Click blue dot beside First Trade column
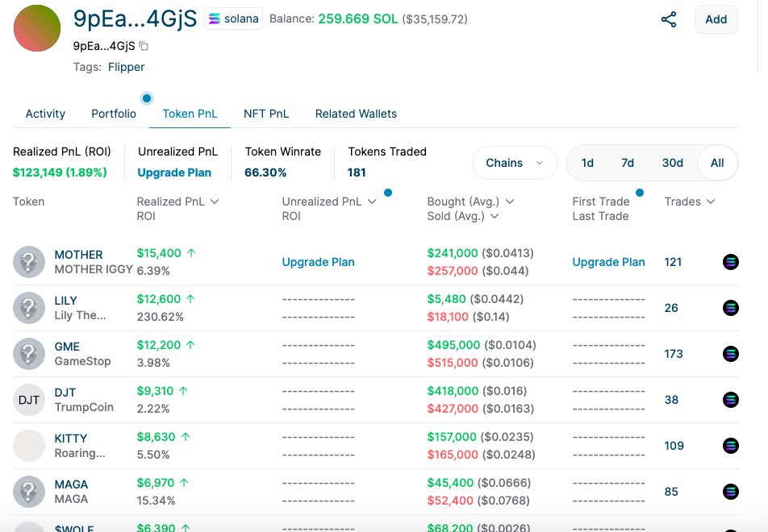This screenshot has height=532, width=768. (640, 193)
